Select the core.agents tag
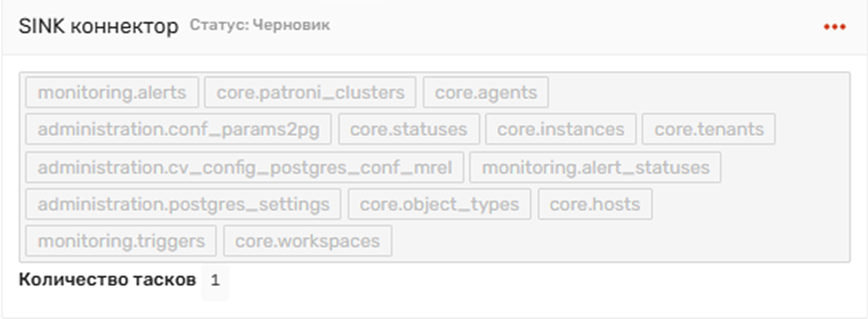The height and width of the screenshot is (319, 868). point(486,92)
